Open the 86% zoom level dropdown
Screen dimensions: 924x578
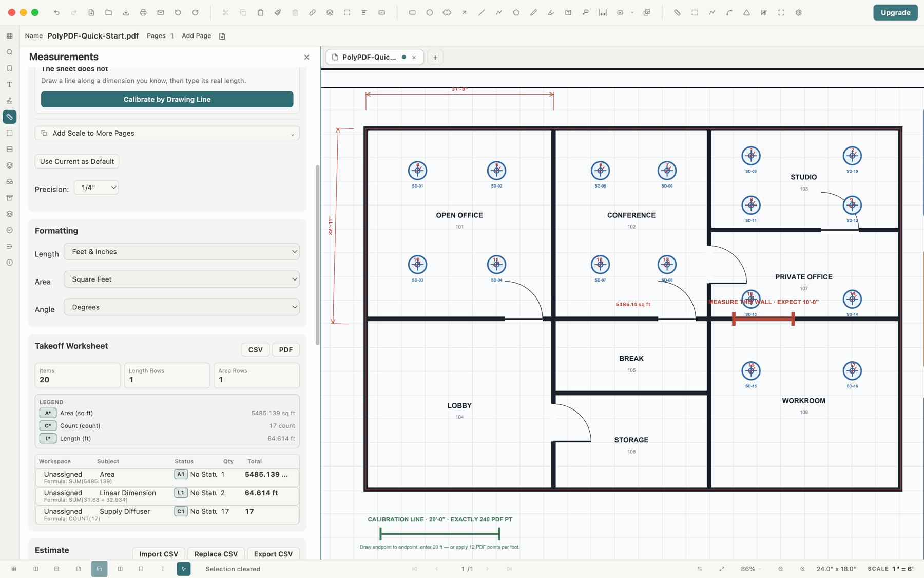(x=751, y=569)
